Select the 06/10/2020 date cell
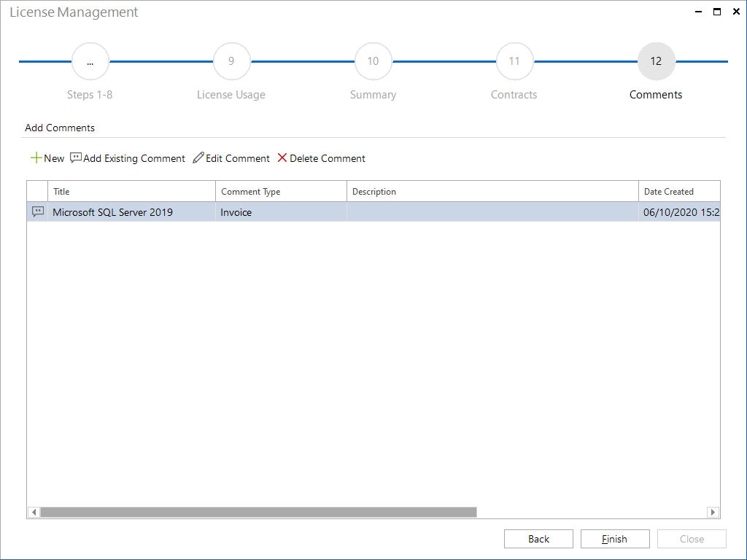The image size is (747, 560). pos(679,212)
